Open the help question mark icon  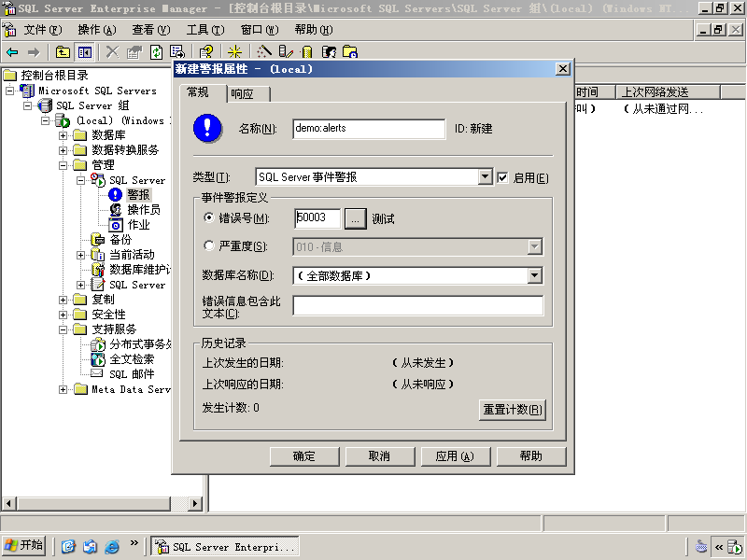[206, 52]
